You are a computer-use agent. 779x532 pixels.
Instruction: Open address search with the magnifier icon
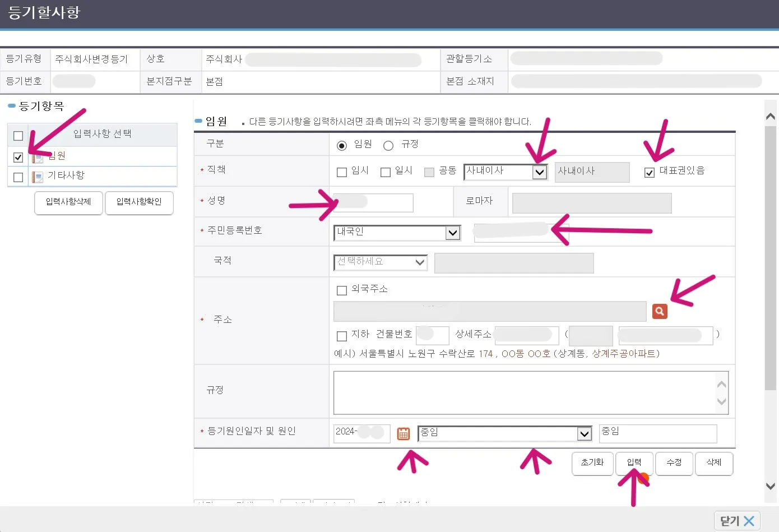pyautogui.click(x=660, y=311)
